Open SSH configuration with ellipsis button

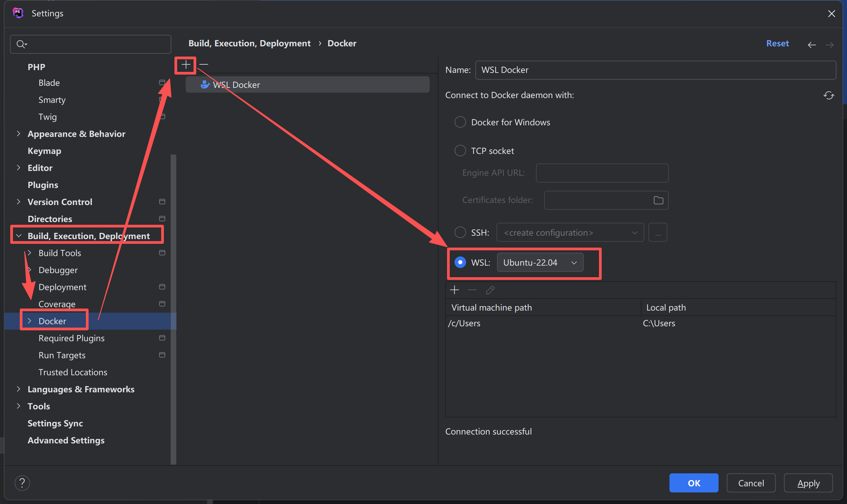pos(658,233)
